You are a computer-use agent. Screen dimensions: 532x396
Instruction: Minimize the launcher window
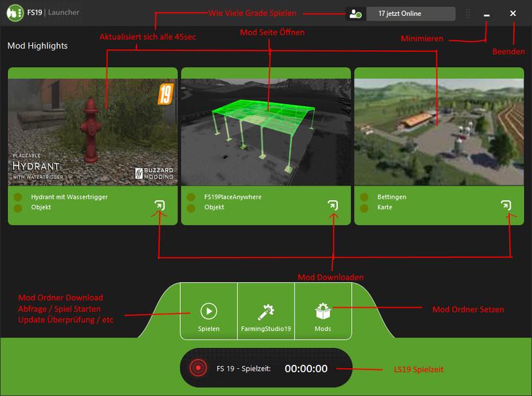pyautogui.click(x=487, y=14)
